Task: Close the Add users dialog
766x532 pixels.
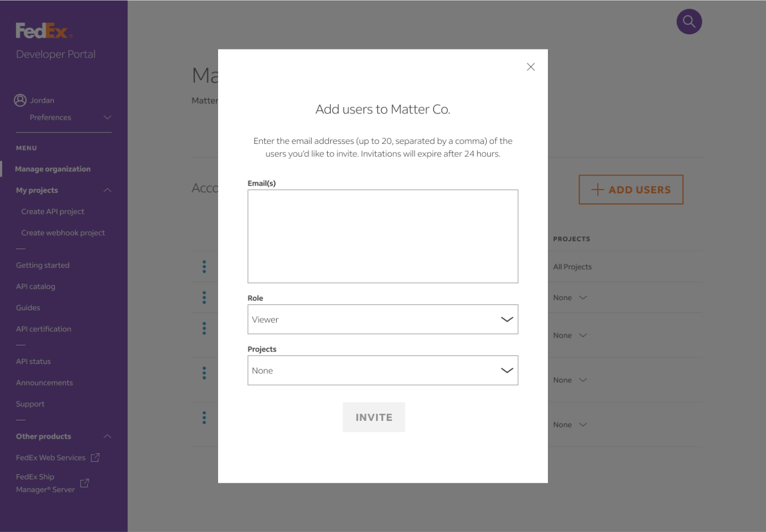Action: (530, 67)
